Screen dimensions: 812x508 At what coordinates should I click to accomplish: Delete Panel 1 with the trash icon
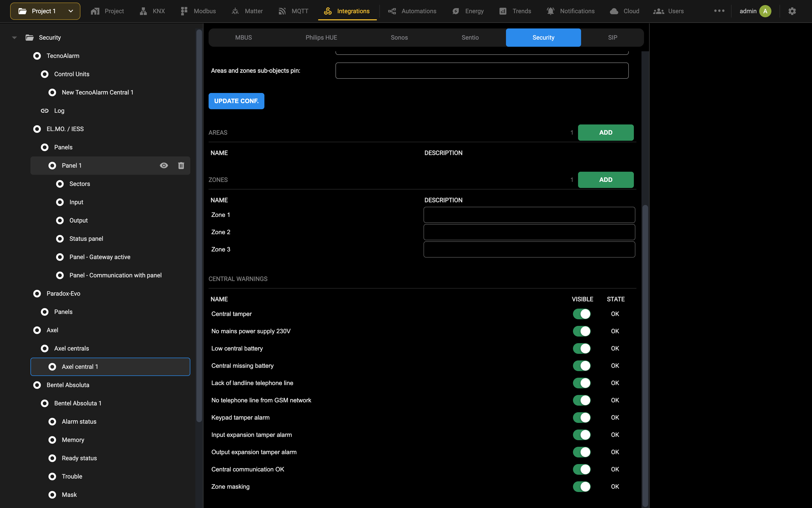coord(181,165)
